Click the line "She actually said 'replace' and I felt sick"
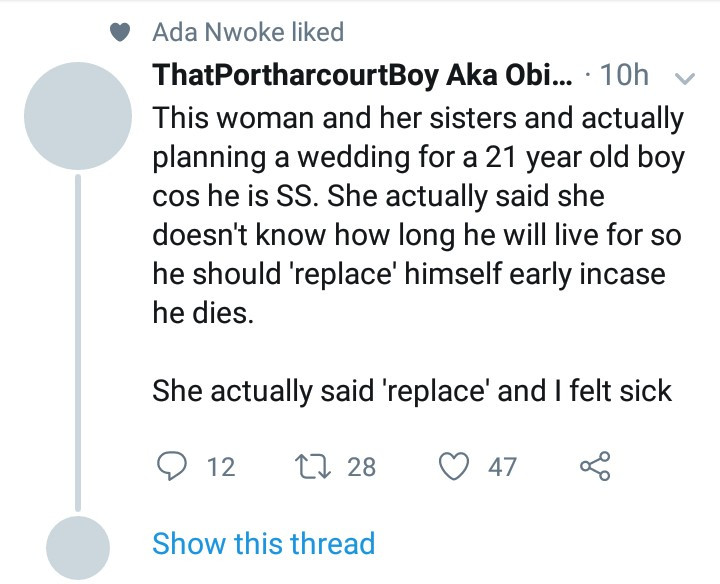 click(x=412, y=390)
